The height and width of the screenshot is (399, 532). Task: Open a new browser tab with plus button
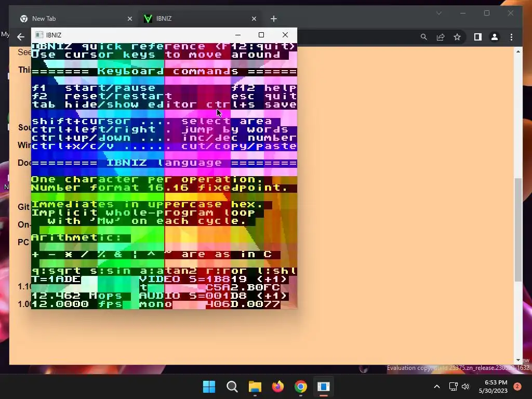273,19
